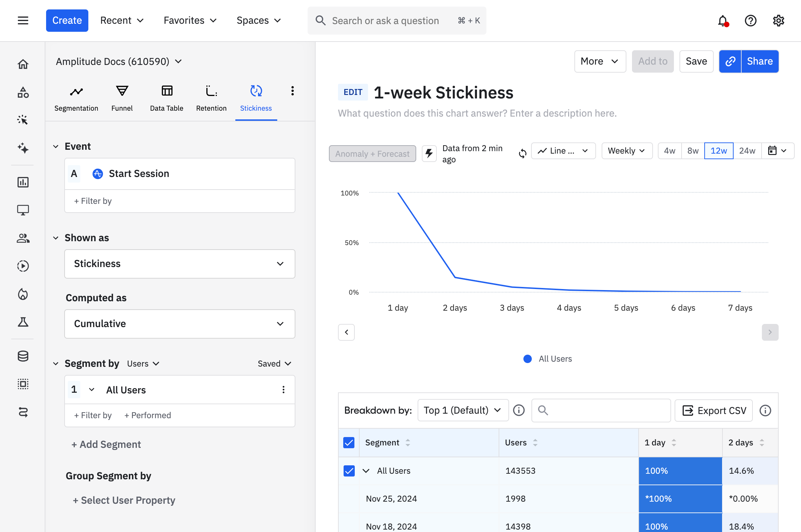This screenshot has width=801, height=532.
Task: Select the 24w time range
Action: [x=747, y=150]
